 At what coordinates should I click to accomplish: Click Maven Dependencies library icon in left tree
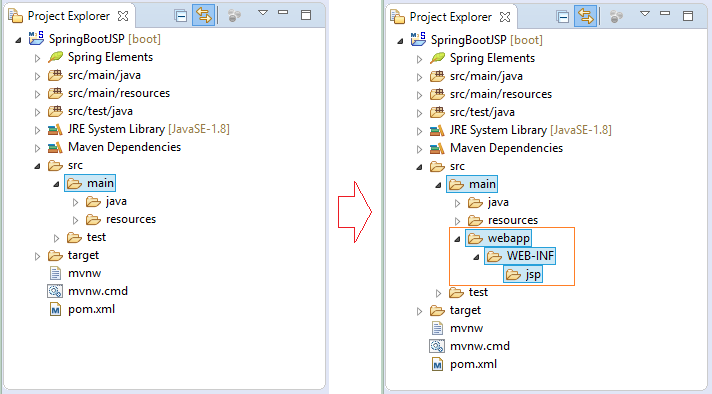[55, 147]
